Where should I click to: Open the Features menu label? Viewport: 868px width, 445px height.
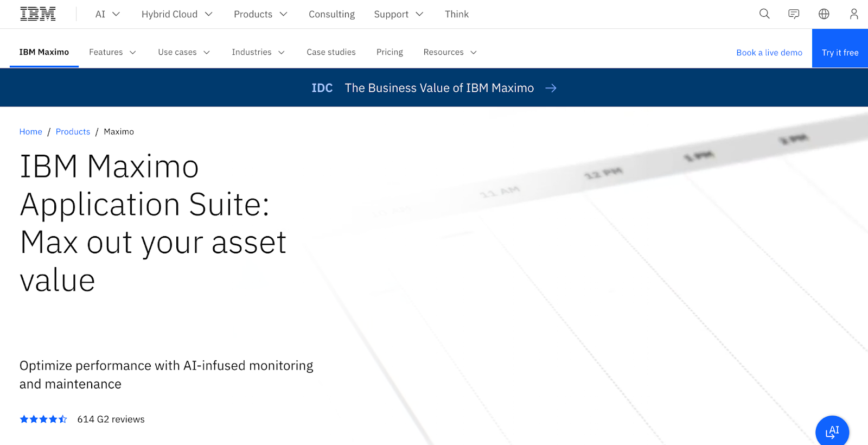tap(106, 52)
